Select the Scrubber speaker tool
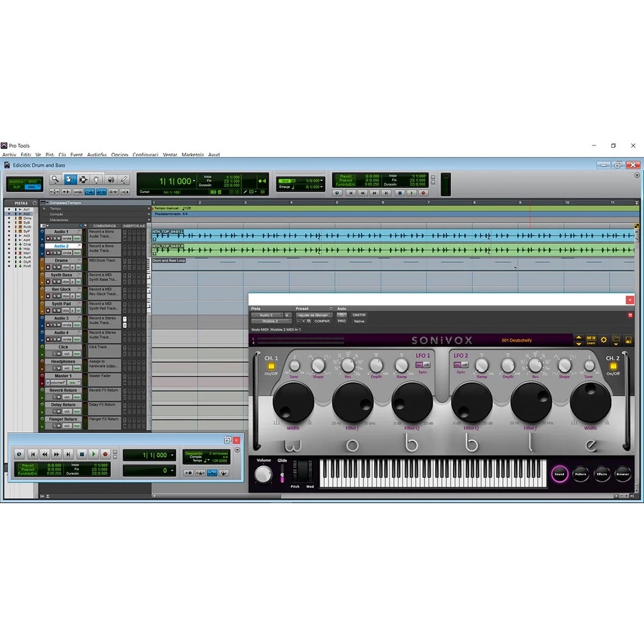This screenshot has height=644, width=644. (x=111, y=179)
